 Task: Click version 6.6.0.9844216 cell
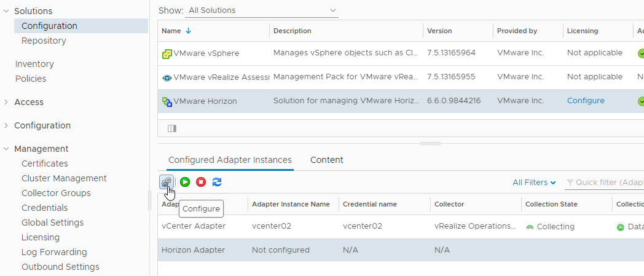point(454,101)
